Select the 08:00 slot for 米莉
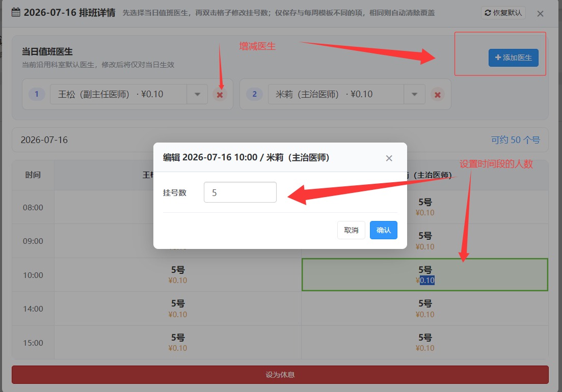Viewport: 562px width, 392px height. click(x=425, y=207)
